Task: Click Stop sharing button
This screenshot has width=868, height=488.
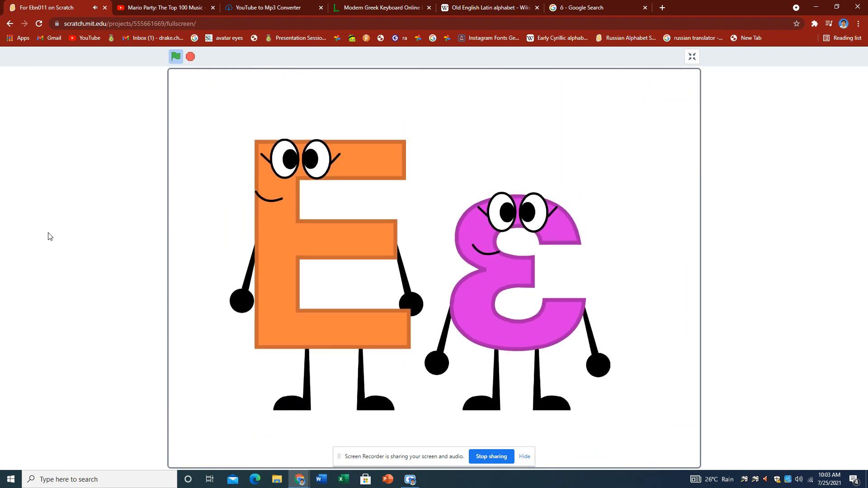Action: (x=491, y=456)
